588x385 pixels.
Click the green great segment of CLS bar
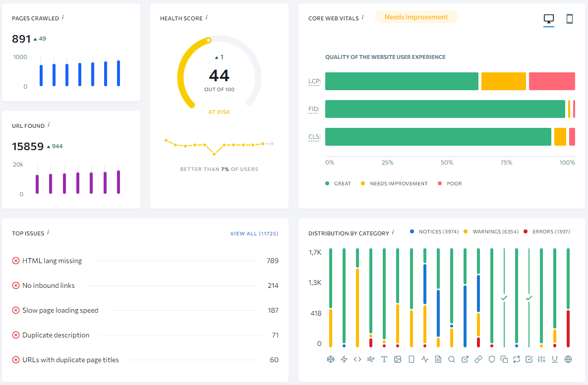438,137
